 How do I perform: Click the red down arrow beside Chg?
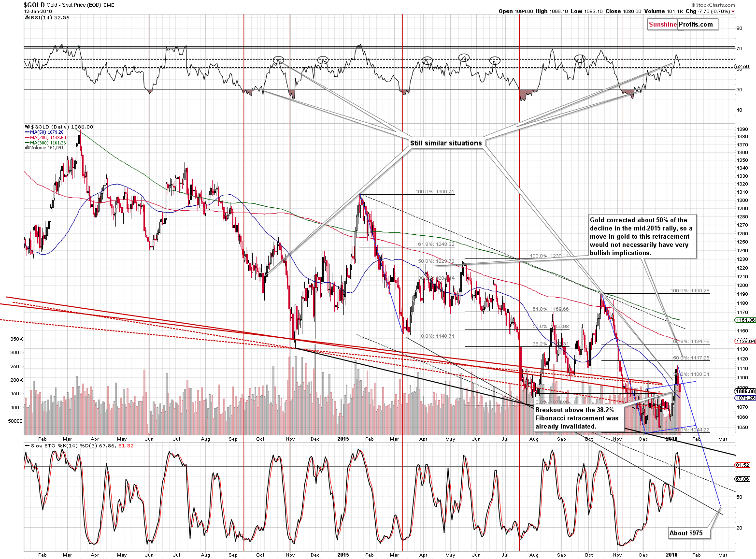[733, 12]
